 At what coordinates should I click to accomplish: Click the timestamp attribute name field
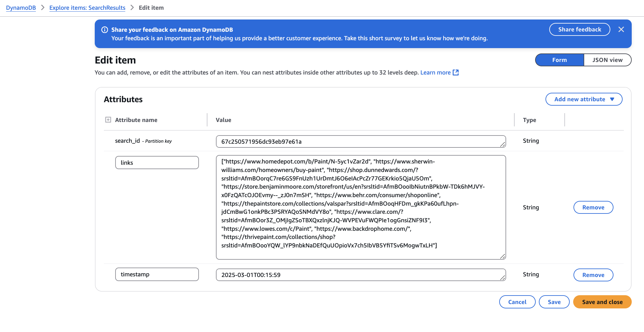pyautogui.click(x=157, y=274)
